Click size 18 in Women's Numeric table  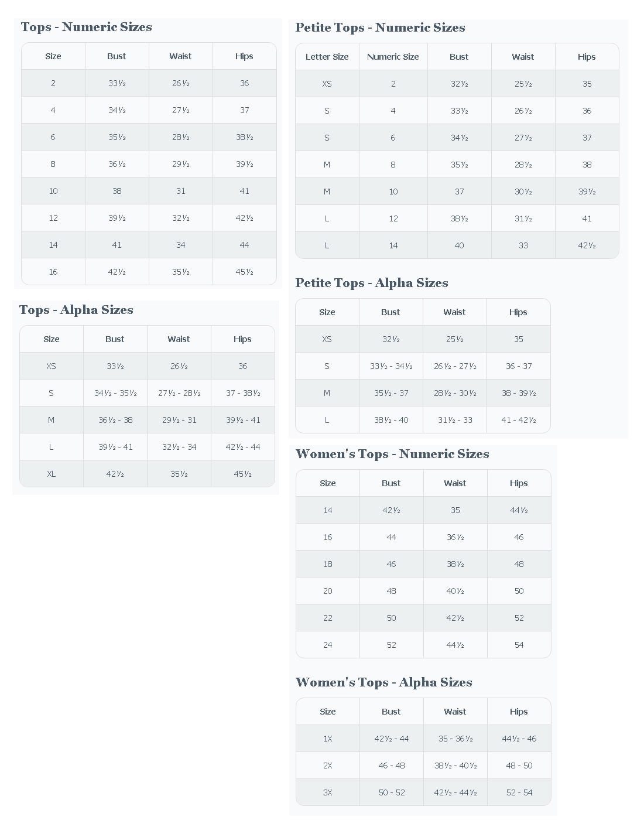[x=328, y=564]
